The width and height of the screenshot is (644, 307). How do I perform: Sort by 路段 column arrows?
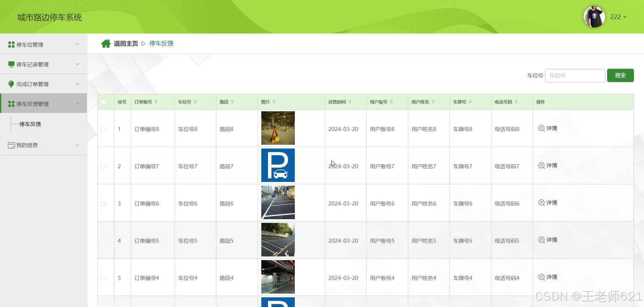[232, 102]
